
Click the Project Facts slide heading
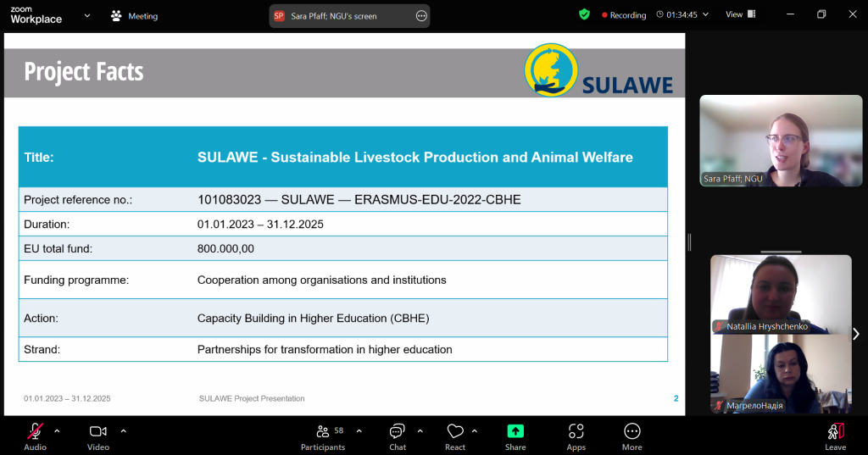point(84,71)
